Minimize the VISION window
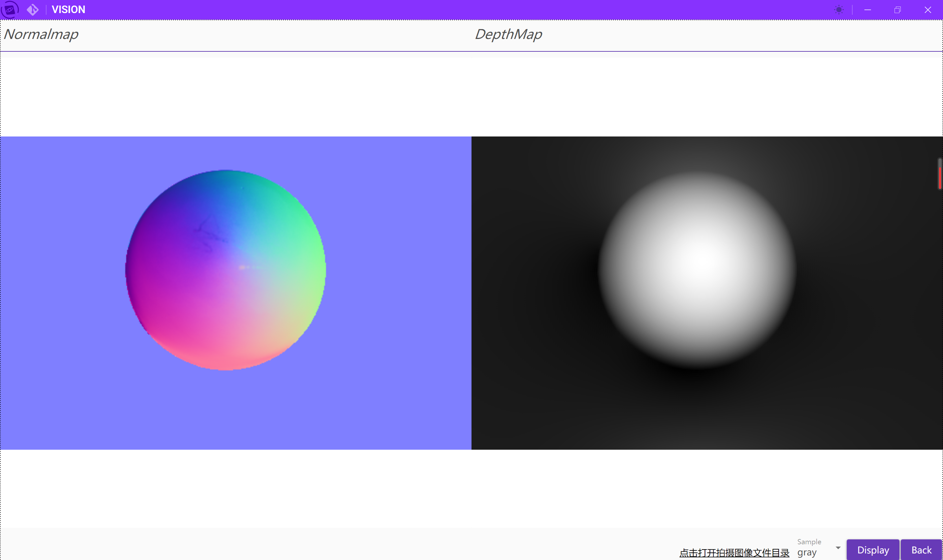943x560 pixels. pyautogui.click(x=867, y=9)
